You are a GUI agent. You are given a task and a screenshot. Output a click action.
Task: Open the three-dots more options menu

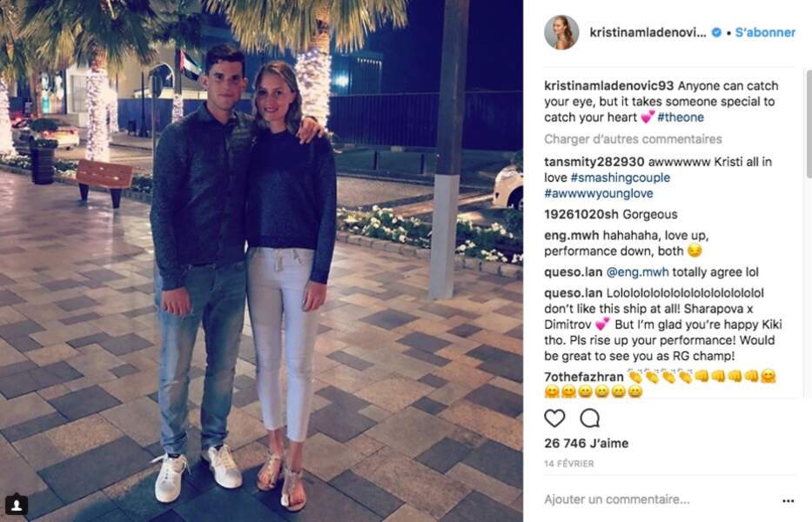(789, 501)
